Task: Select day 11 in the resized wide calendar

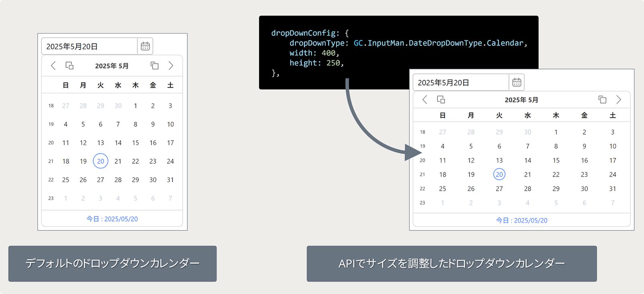Action: pos(443,160)
